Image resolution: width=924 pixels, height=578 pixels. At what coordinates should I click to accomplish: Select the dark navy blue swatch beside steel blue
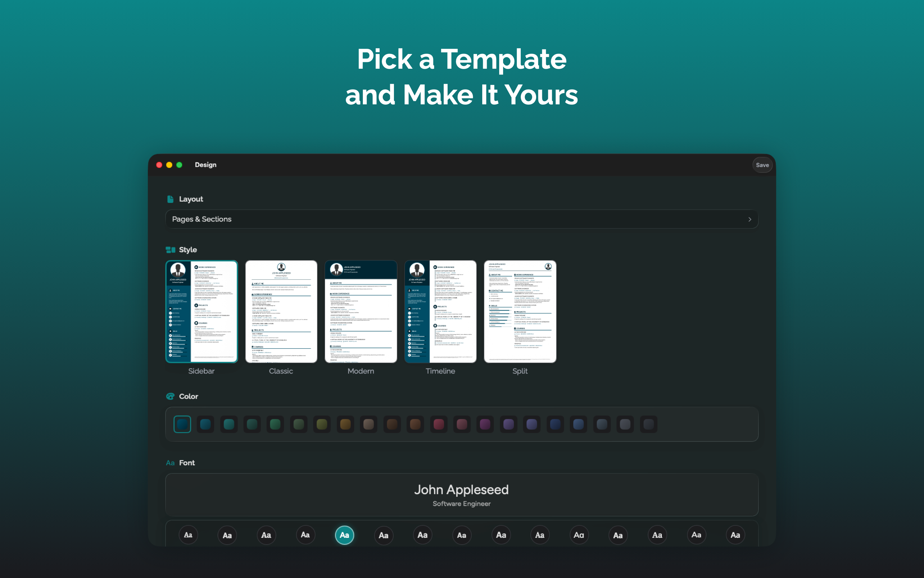coord(555,424)
